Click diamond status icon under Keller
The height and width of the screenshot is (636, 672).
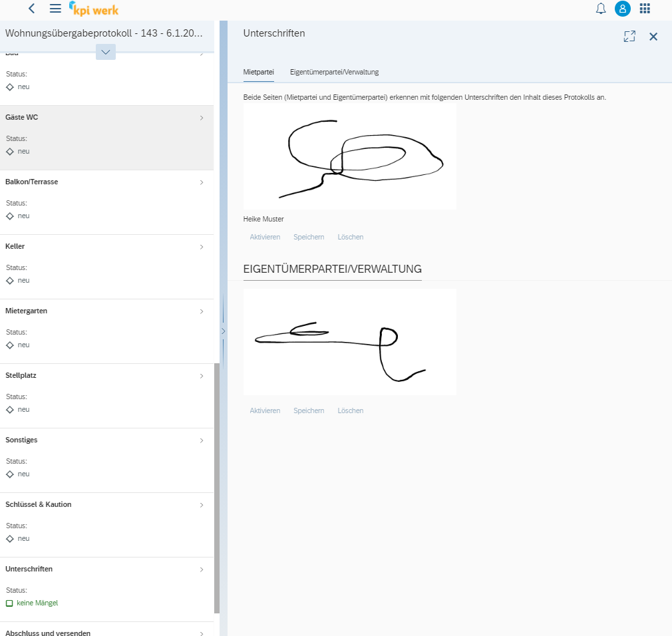click(10, 281)
